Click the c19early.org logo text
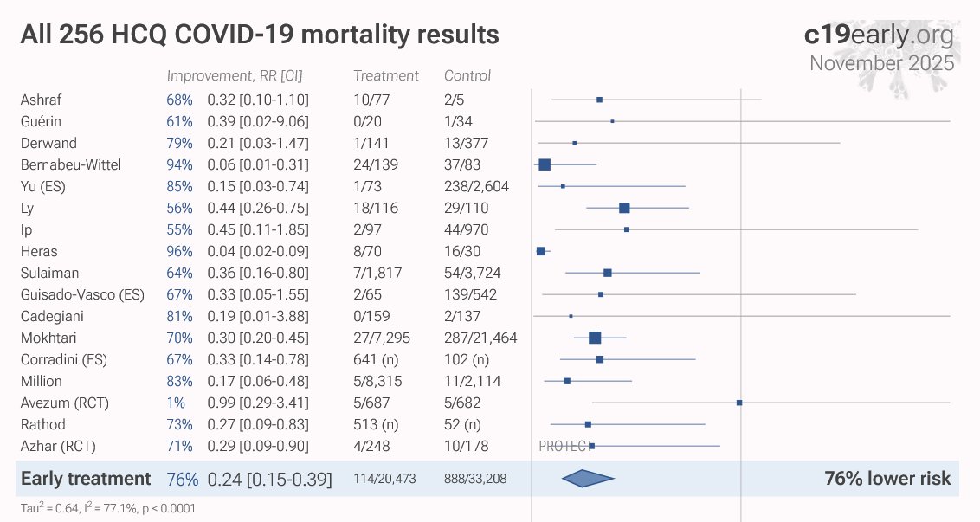This screenshot has height=522, width=980. point(879,35)
